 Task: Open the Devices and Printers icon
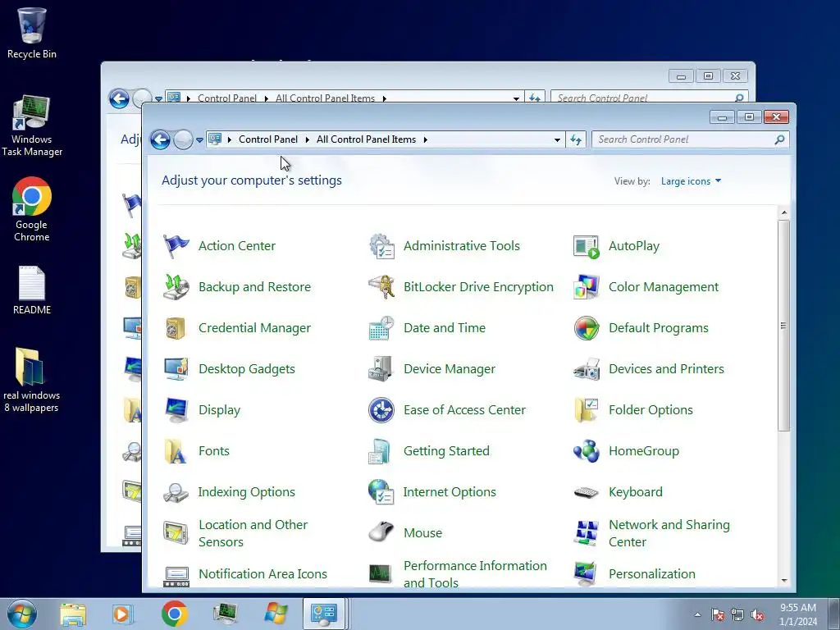click(x=587, y=369)
